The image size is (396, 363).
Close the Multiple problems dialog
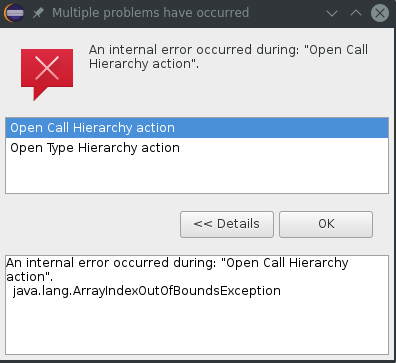pos(380,13)
